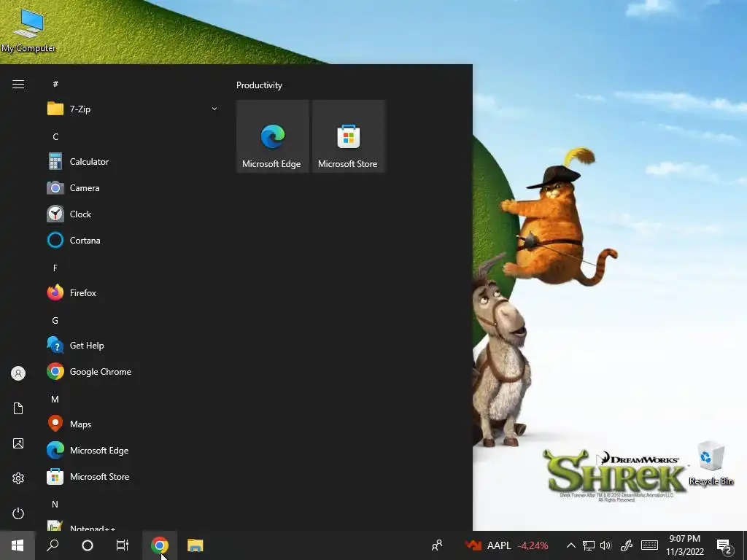This screenshot has width=747, height=560.
Task: Click the clock showing 9:07 PM
Action: point(685,545)
